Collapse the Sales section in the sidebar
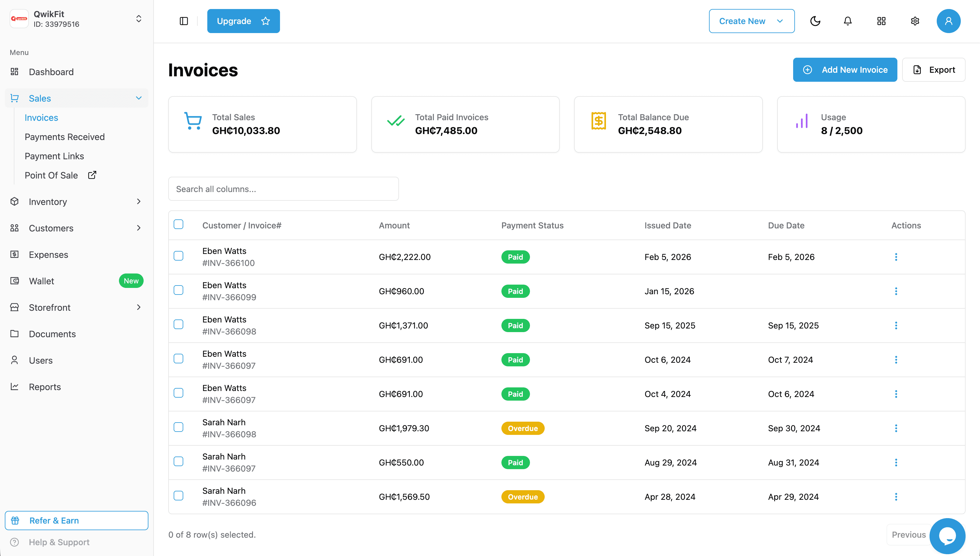This screenshot has height=556, width=980. click(x=138, y=98)
